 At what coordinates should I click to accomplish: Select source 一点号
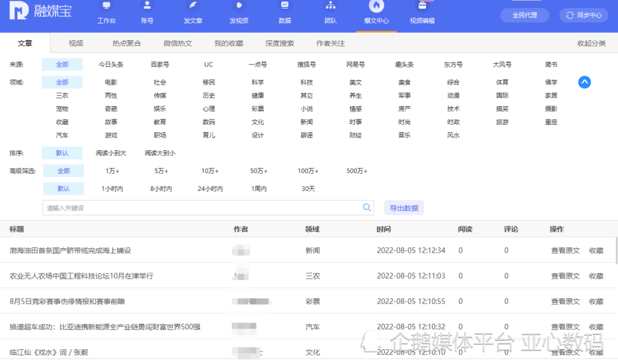[x=258, y=64]
